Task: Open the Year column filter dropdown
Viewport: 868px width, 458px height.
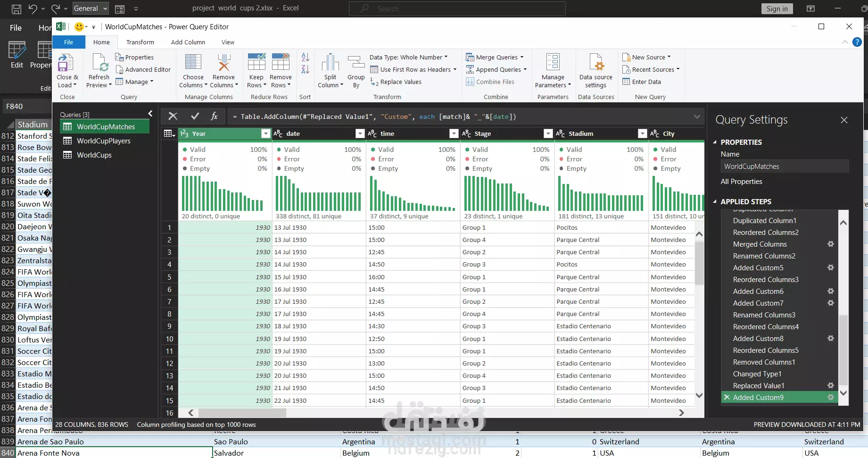Action: click(x=265, y=134)
